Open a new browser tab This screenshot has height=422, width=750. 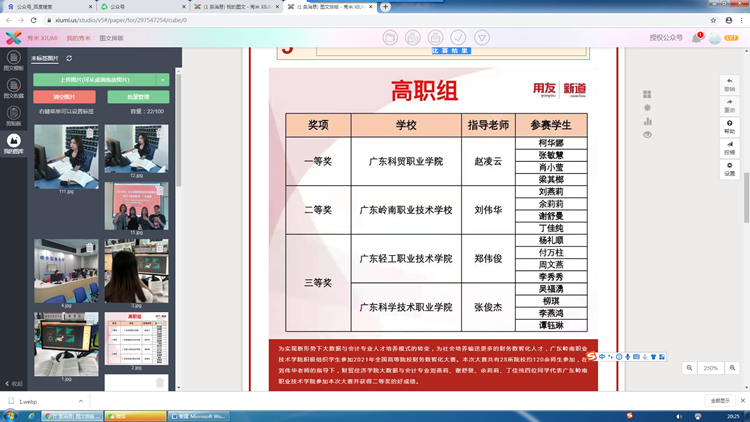[385, 7]
